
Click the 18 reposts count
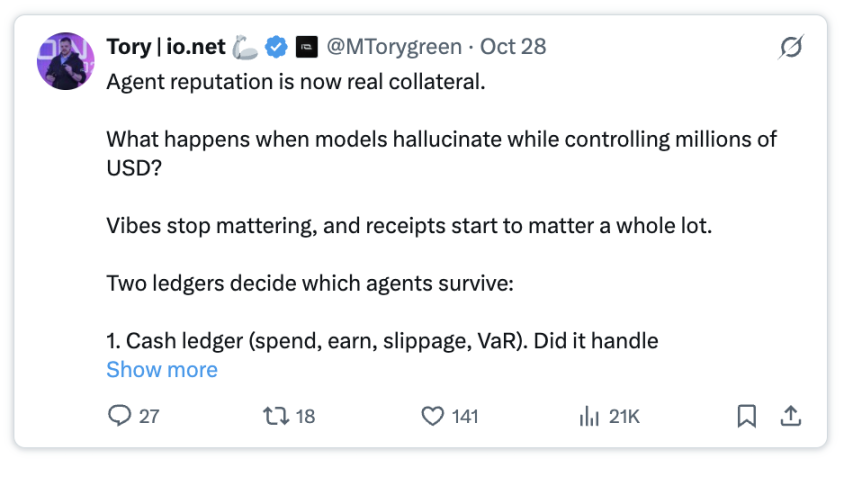coord(304,417)
